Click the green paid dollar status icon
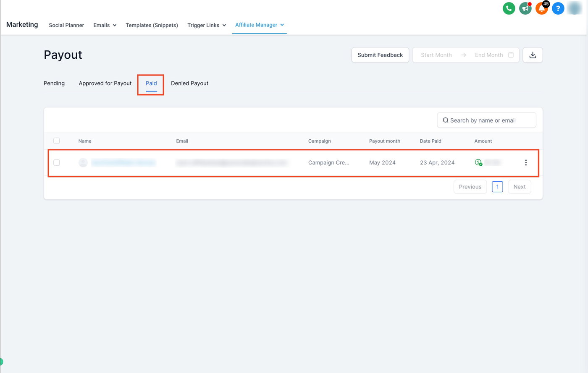The height and width of the screenshot is (373, 588). pos(478,162)
